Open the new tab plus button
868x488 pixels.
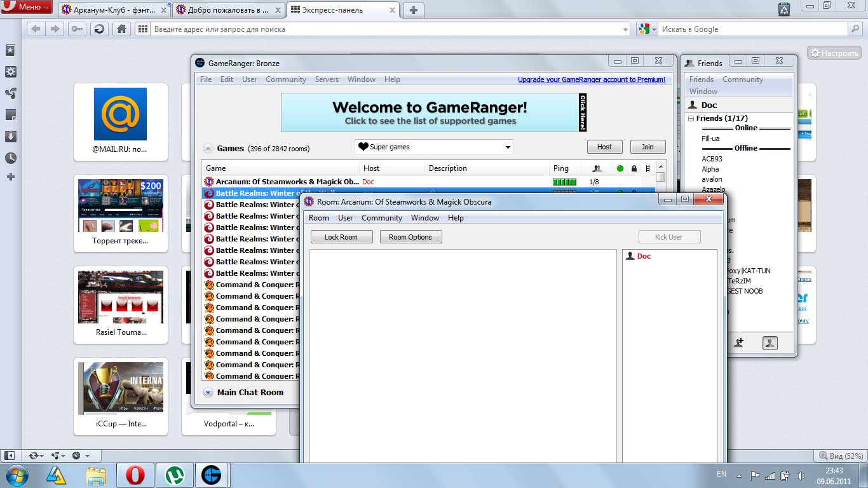(x=413, y=10)
